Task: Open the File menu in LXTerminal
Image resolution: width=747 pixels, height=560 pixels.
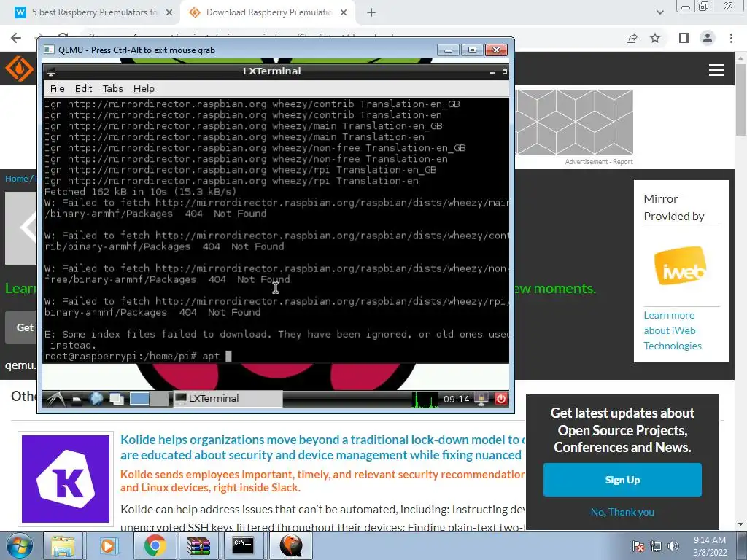Action: click(x=57, y=88)
